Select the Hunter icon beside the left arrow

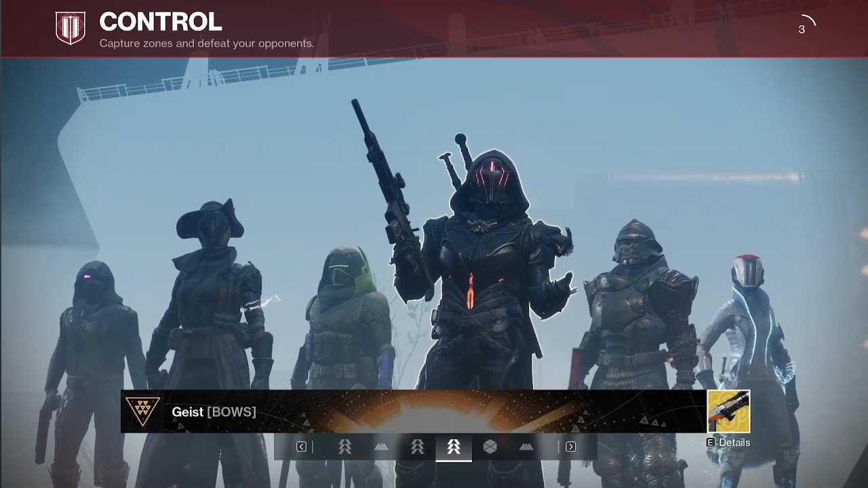pos(344,447)
